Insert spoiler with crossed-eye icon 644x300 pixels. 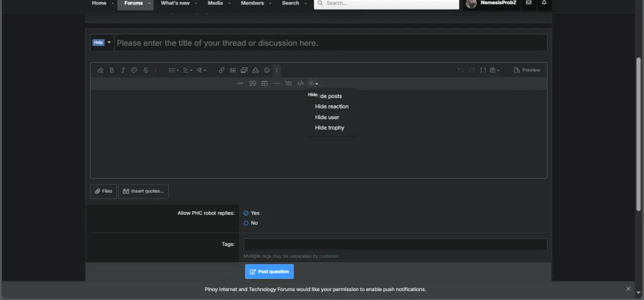tap(288, 83)
